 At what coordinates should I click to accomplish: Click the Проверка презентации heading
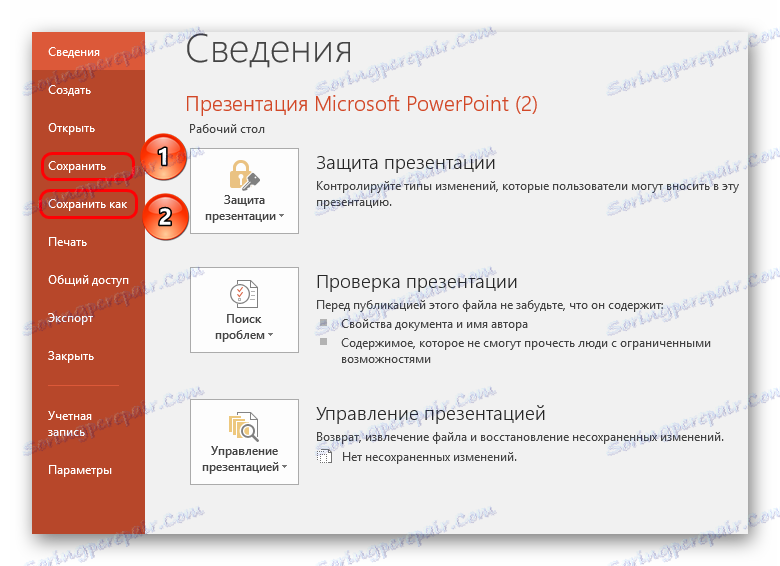pos(417,282)
